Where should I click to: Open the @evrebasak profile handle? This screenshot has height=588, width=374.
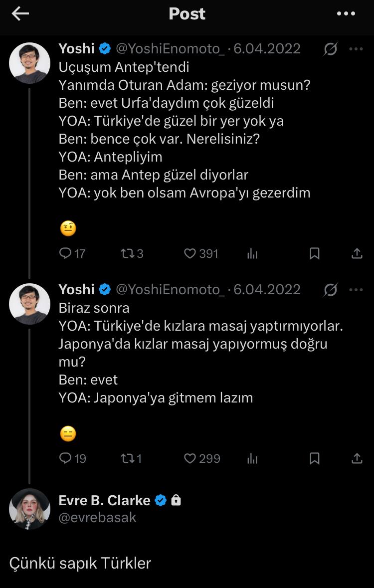[x=97, y=517]
